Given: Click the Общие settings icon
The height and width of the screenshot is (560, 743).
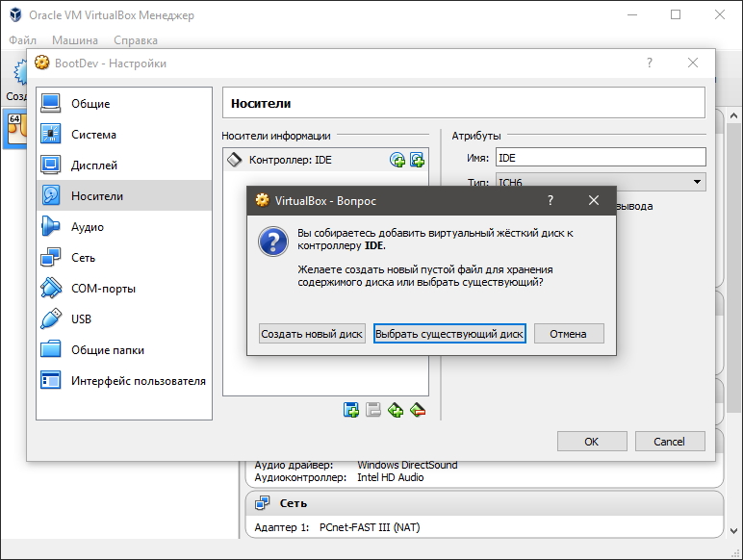Looking at the screenshot, I should tap(50, 103).
